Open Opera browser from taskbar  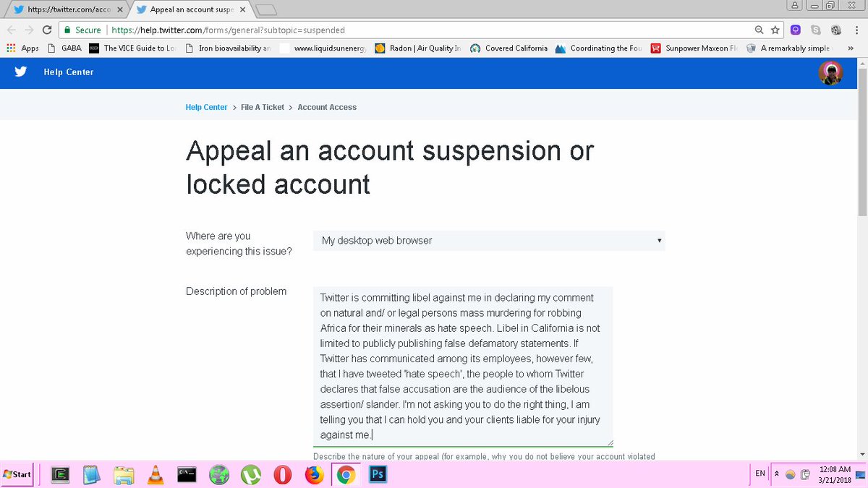coord(282,474)
